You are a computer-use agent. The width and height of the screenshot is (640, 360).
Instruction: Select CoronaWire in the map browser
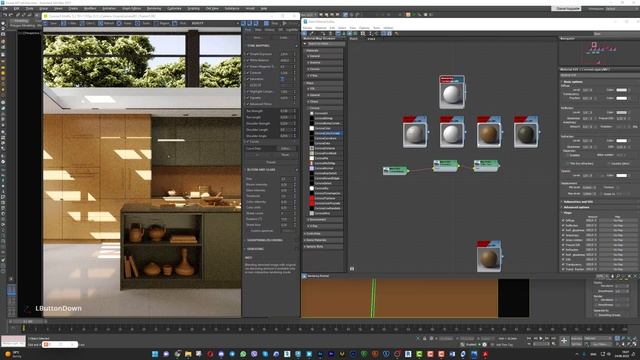(x=322, y=213)
